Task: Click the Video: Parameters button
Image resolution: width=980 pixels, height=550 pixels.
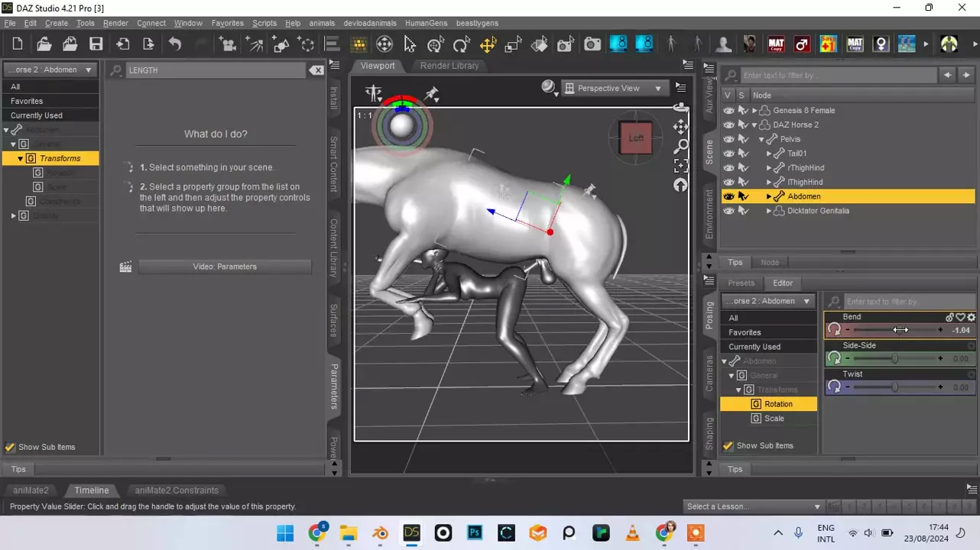Action: tap(225, 267)
